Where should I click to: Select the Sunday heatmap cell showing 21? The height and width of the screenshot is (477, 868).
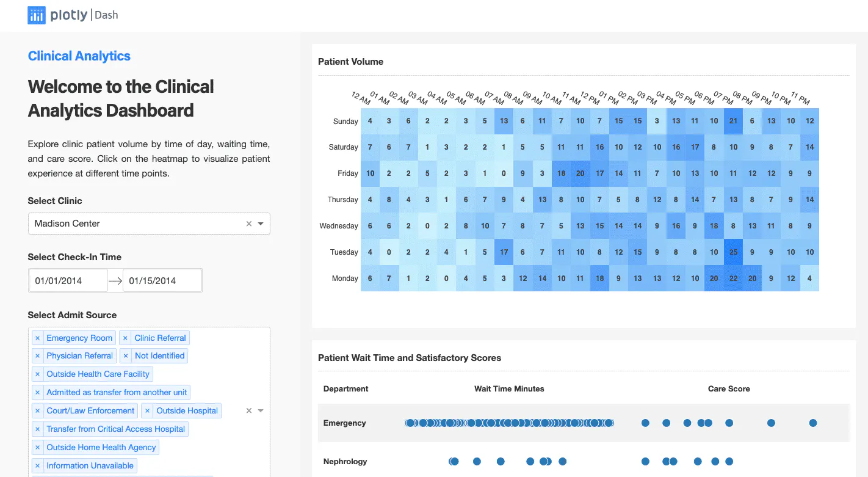pyautogui.click(x=733, y=121)
